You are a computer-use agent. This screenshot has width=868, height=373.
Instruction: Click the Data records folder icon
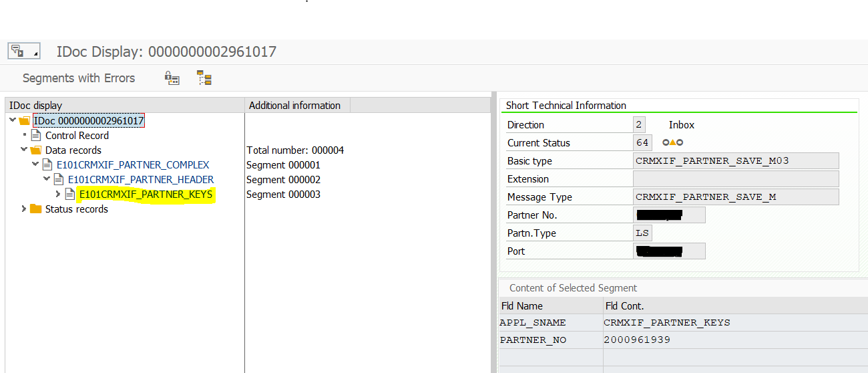click(36, 150)
